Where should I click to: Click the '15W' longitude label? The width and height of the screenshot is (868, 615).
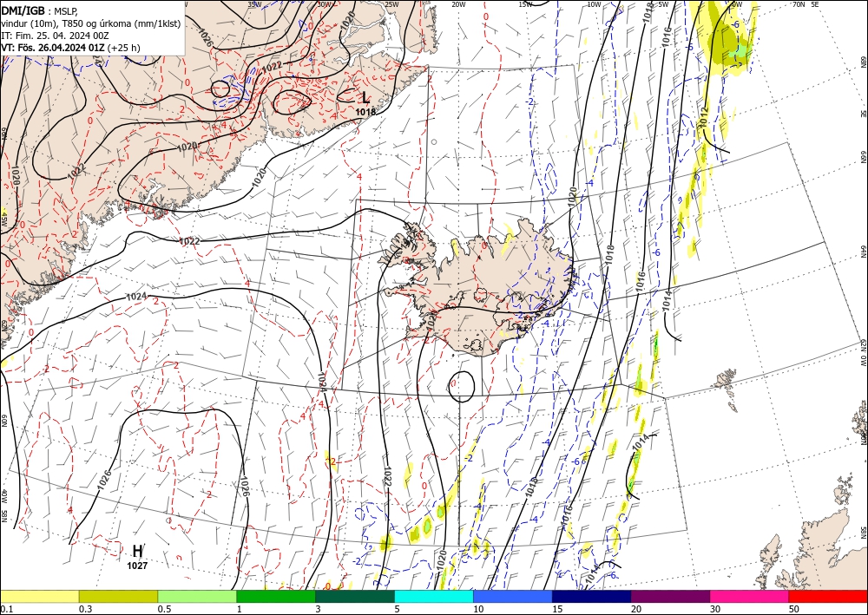pos(525,4)
